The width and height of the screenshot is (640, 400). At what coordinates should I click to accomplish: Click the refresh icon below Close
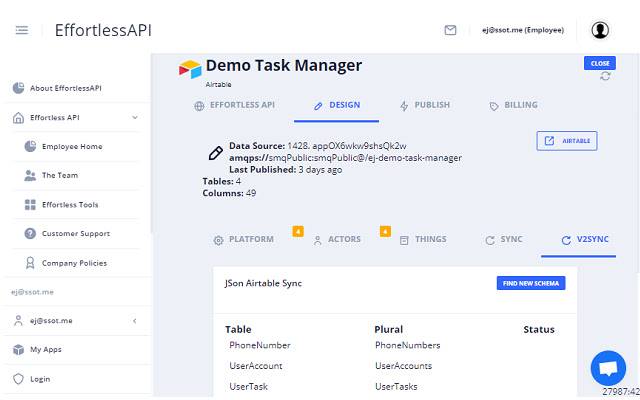(605, 77)
